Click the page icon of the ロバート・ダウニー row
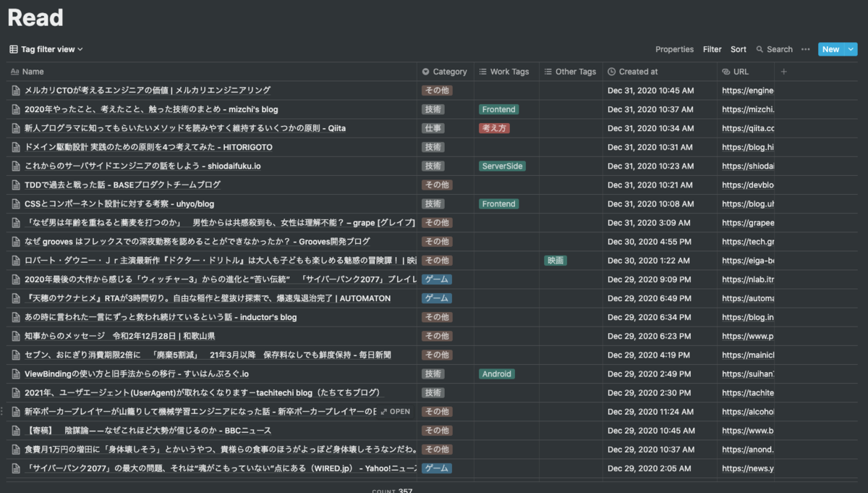This screenshot has height=493, width=868. [16, 260]
